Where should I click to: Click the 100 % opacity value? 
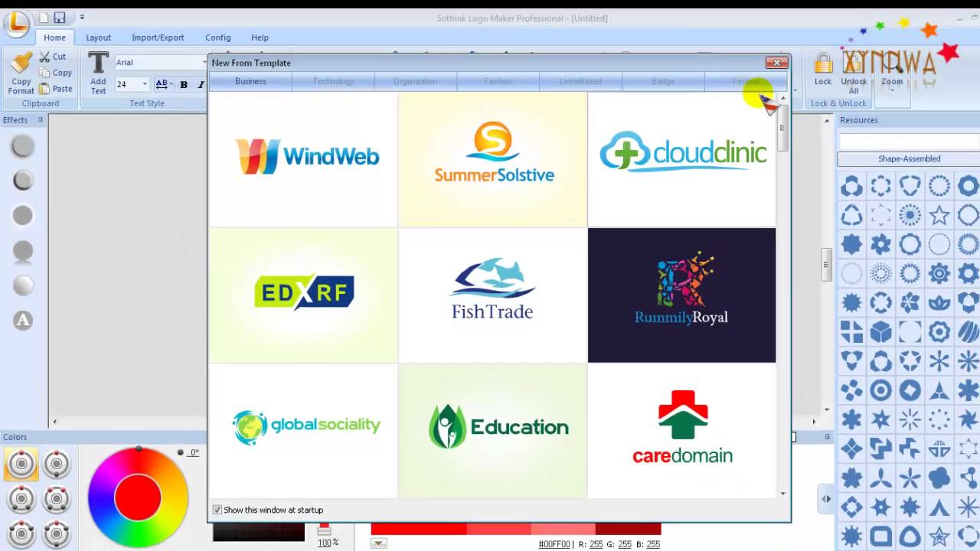[328, 543]
